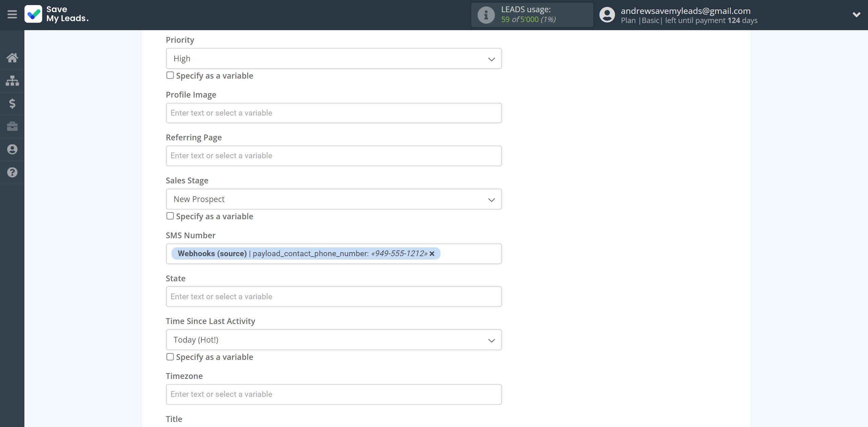
Task: Focus the Timezone input field
Action: pos(334,394)
